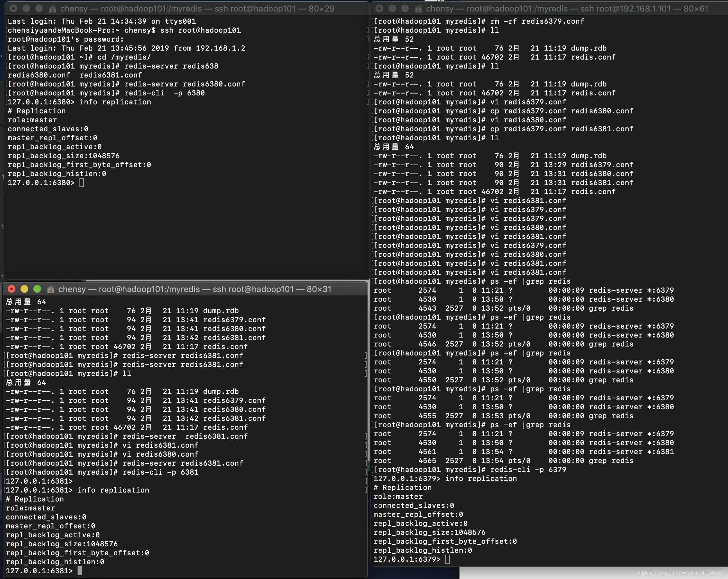Click 'redis-server *:6381' process line
The image size is (728, 579).
[524, 452]
